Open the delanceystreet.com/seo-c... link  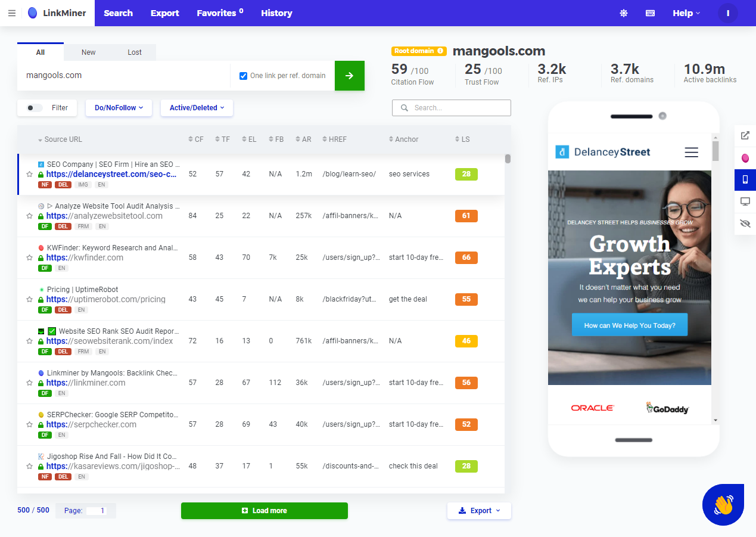tap(111, 174)
